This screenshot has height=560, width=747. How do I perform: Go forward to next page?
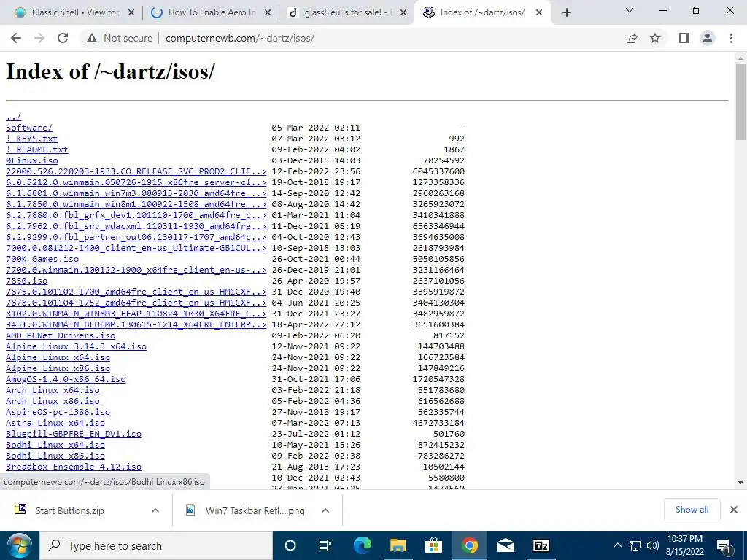pos(39,38)
